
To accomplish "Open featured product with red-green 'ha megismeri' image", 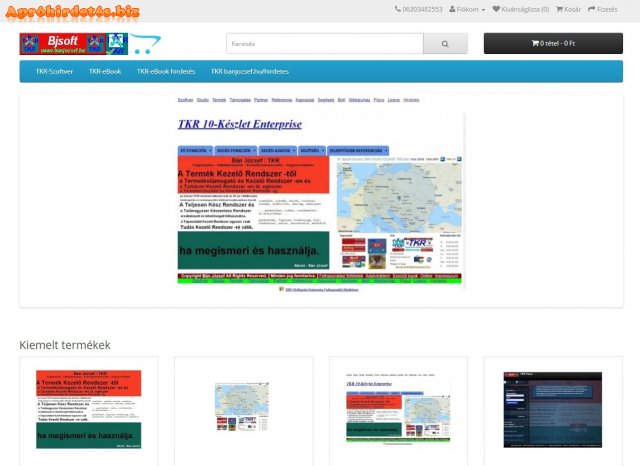I will tap(89, 409).
